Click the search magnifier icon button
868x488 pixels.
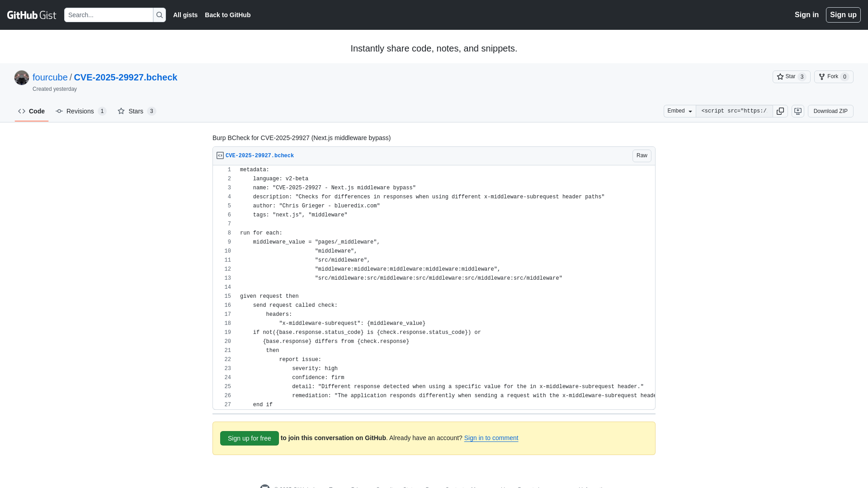(x=160, y=15)
